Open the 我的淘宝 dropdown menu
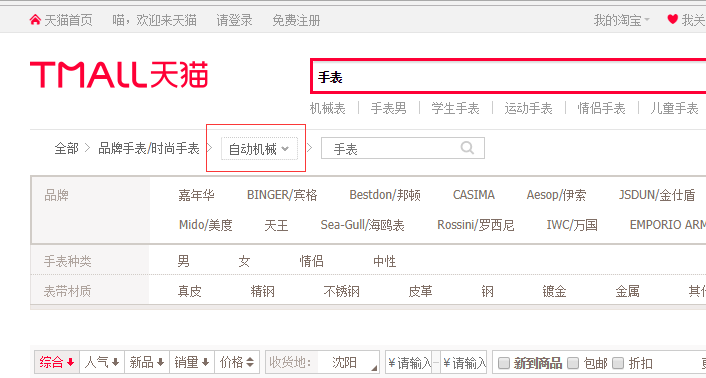 (621, 20)
